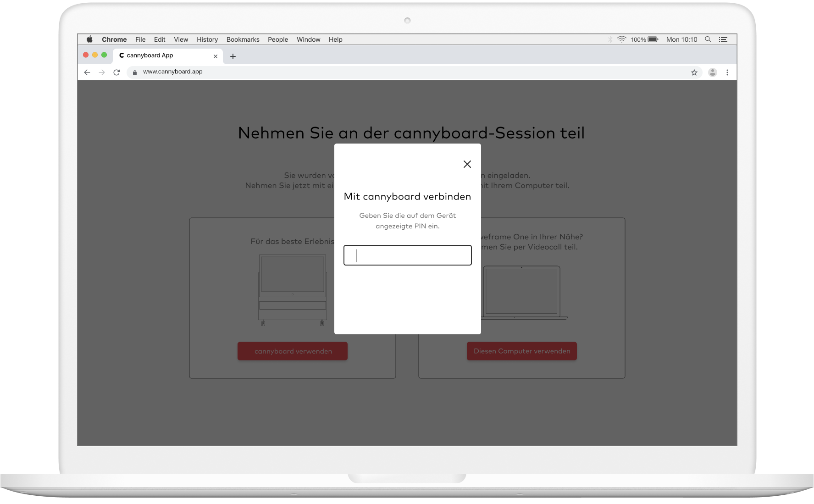This screenshot has height=504, width=814.
Task: Open the Chrome profile avatar
Action: point(713,72)
